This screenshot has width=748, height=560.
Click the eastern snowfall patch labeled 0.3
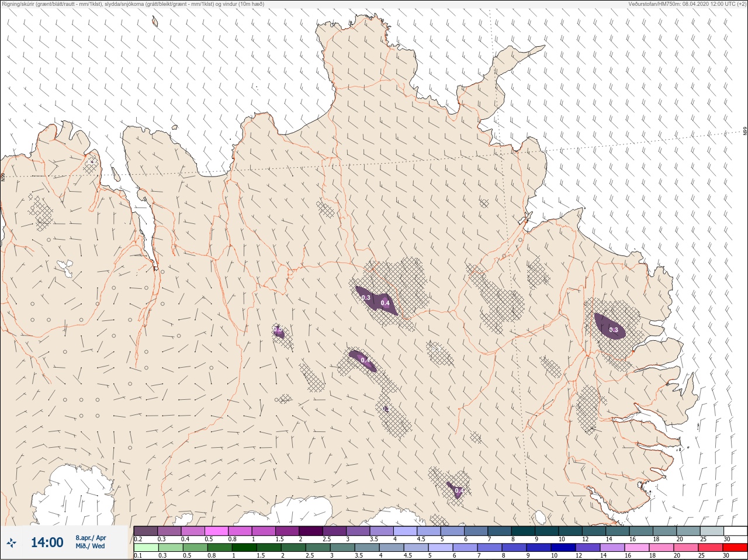(610, 327)
